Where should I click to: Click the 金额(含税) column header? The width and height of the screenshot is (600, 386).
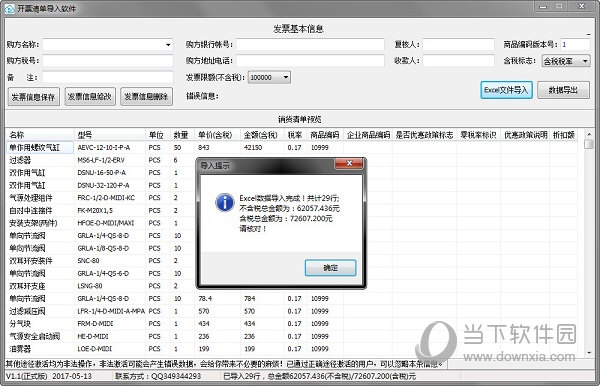[262, 135]
